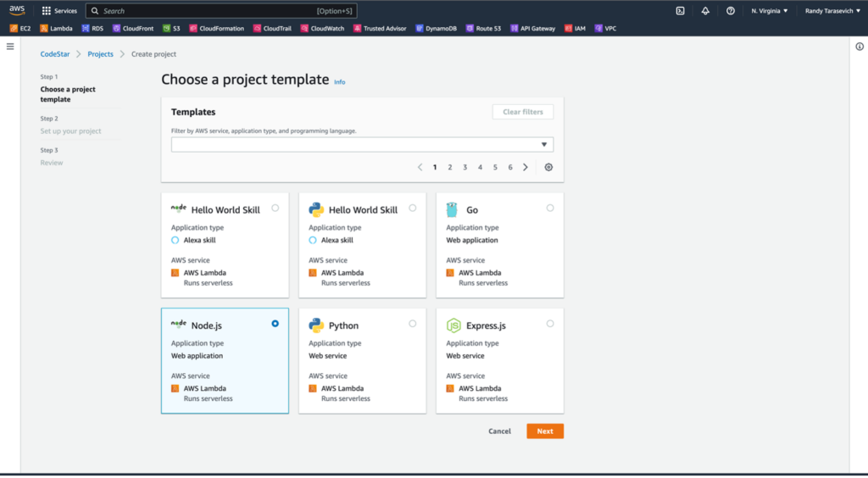The width and height of the screenshot is (868, 478).
Task: Open the Route 53 bookmark shortcut
Action: click(483, 28)
